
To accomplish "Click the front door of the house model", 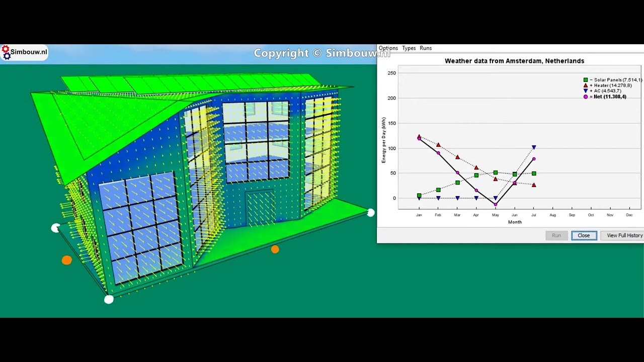I will (260, 207).
